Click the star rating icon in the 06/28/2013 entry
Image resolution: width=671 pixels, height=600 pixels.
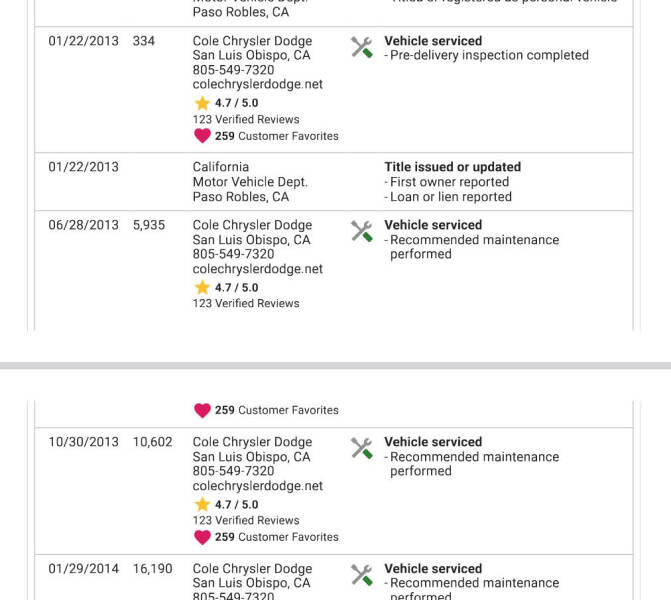coord(202,287)
